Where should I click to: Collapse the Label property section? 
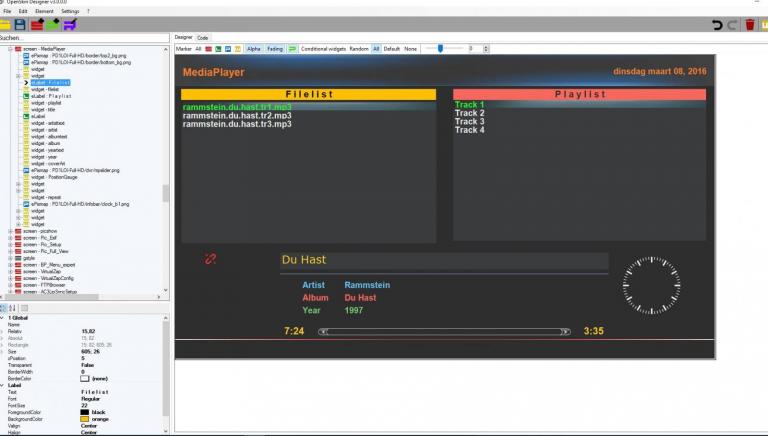point(3,385)
